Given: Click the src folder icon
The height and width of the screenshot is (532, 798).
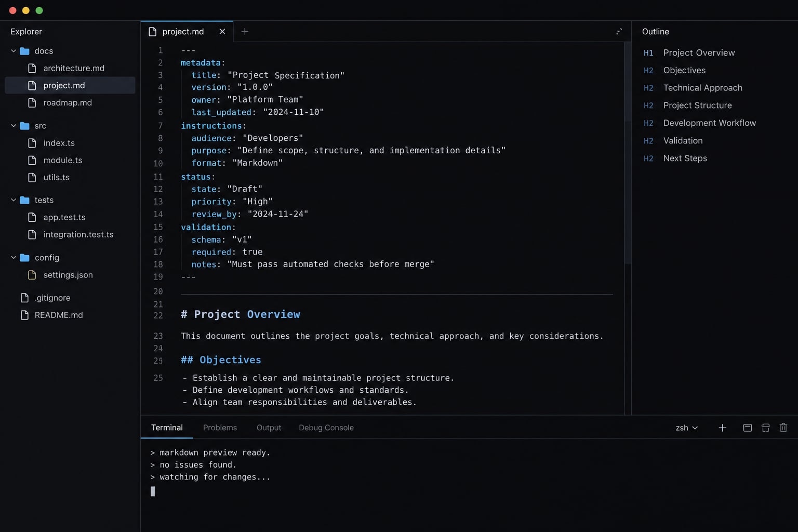Looking at the screenshot, I should coord(24,126).
